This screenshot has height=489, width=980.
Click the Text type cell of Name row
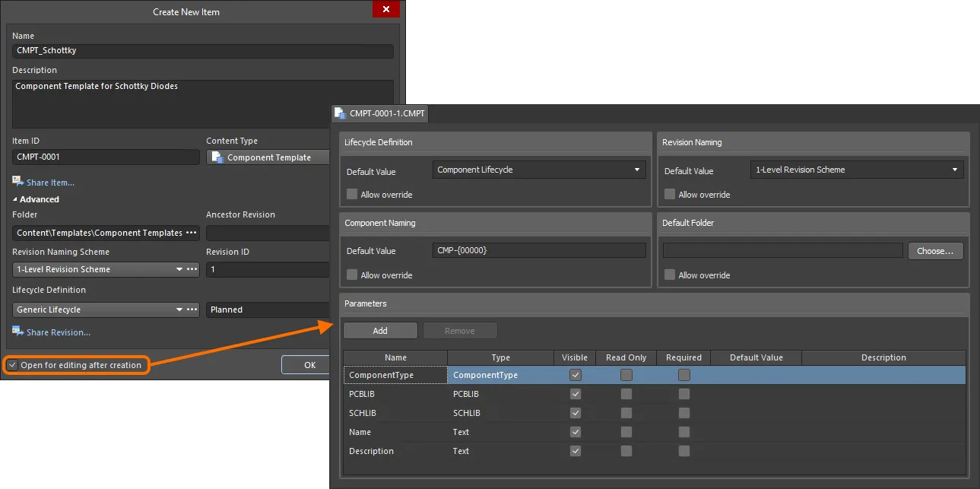pos(501,432)
